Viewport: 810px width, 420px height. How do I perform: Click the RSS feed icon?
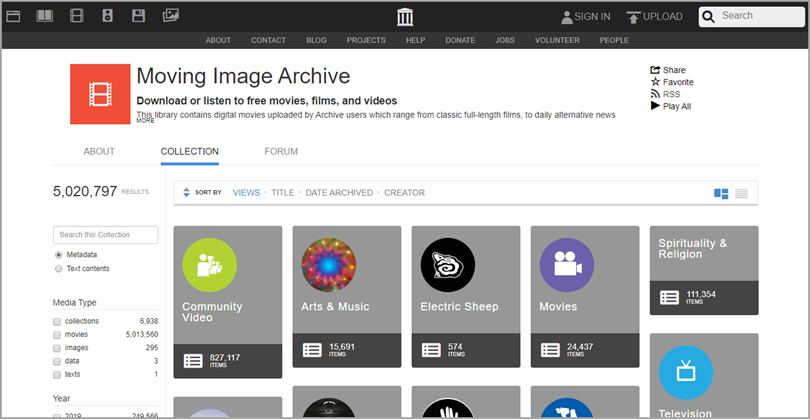655,94
